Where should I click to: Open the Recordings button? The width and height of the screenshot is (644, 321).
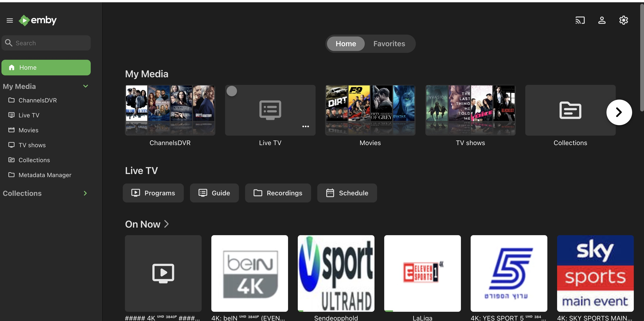coord(278,193)
